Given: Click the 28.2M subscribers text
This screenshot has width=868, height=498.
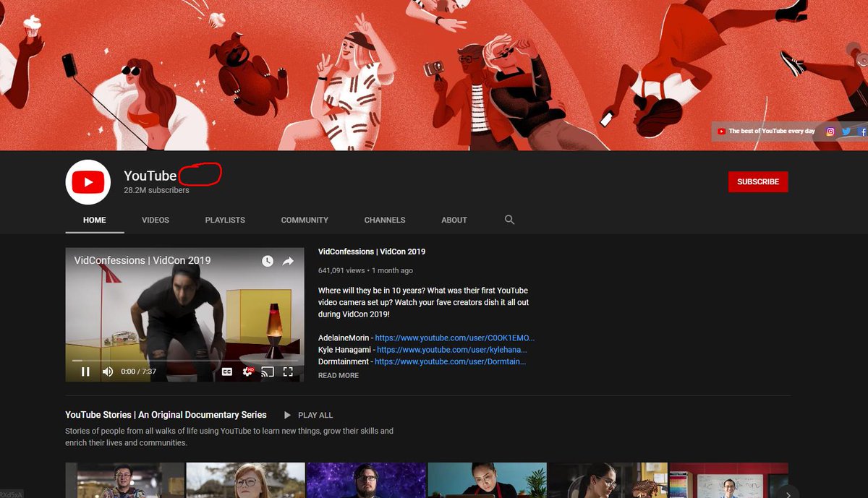Looking at the screenshot, I should click(x=156, y=191).
